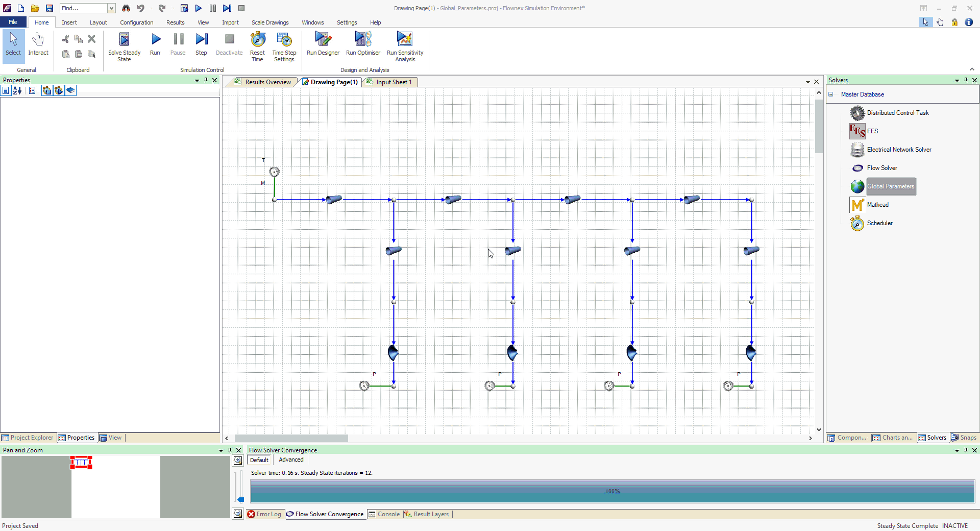Launch Run Designer tool
This screenshot has height=531, width=980.
coord(323,40)
